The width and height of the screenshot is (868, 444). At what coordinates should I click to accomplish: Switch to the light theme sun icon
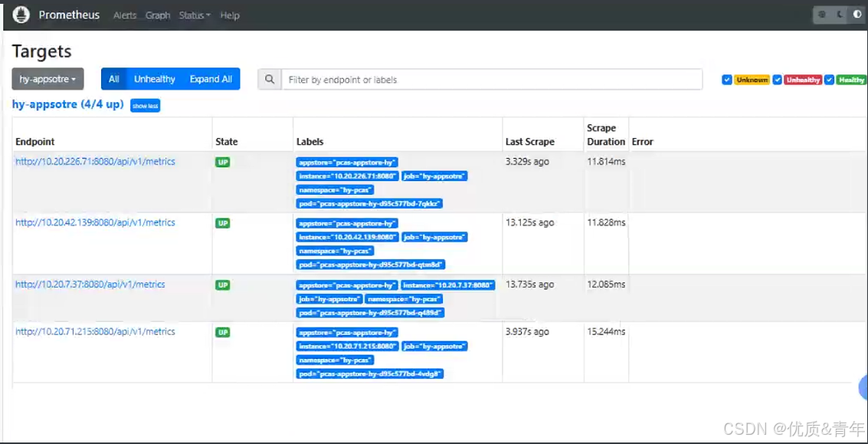click(822, 15)
